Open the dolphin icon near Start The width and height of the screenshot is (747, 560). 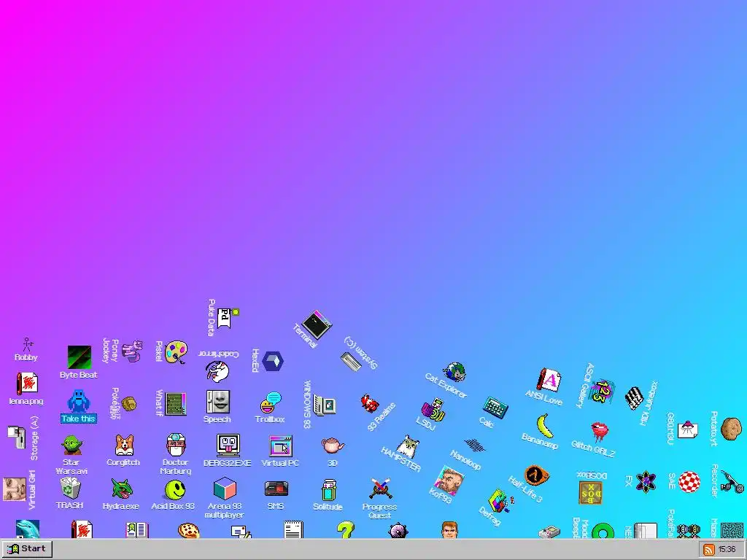(x=28, y=529)
